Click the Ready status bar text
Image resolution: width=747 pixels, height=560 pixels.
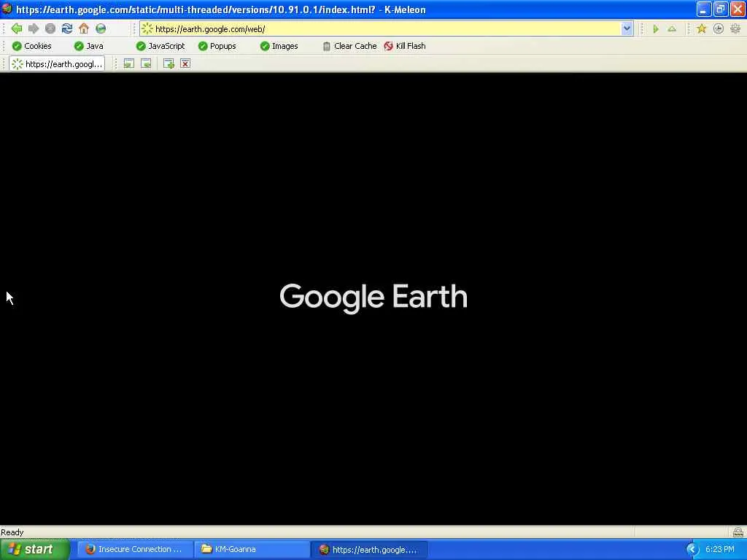click(x=12, y=532)
